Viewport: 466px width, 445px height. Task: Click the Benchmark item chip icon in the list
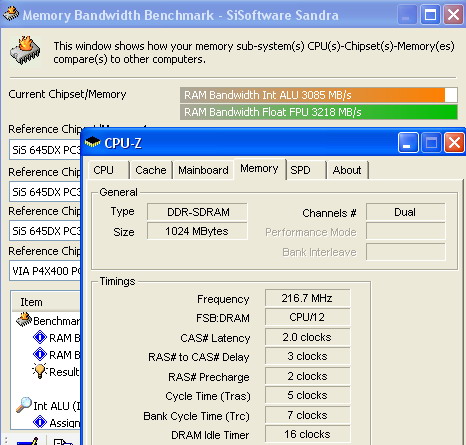[x=24, y=319]
